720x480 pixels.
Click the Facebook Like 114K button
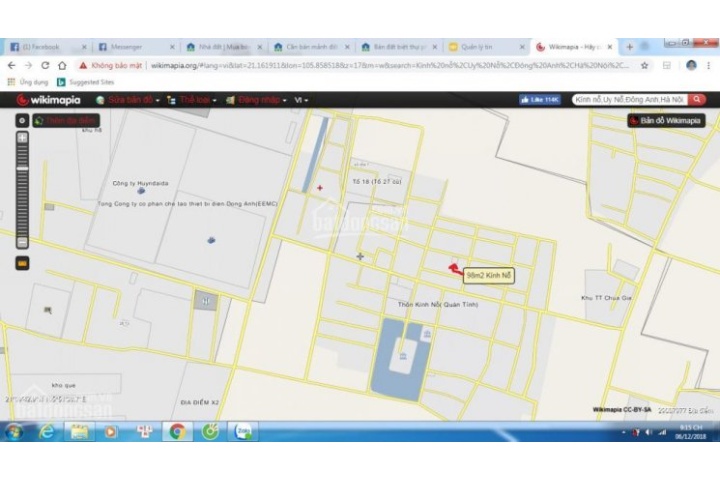point(540,99)
